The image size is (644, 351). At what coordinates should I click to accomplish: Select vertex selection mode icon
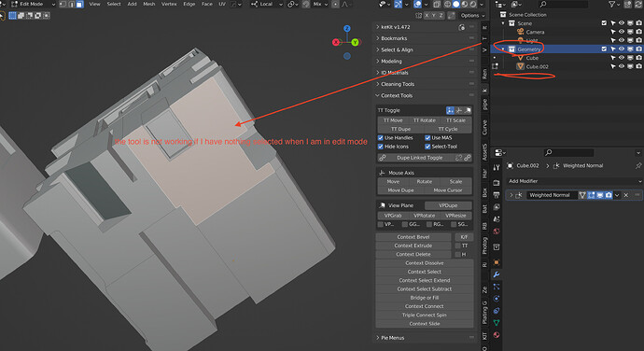coord(63,4)
